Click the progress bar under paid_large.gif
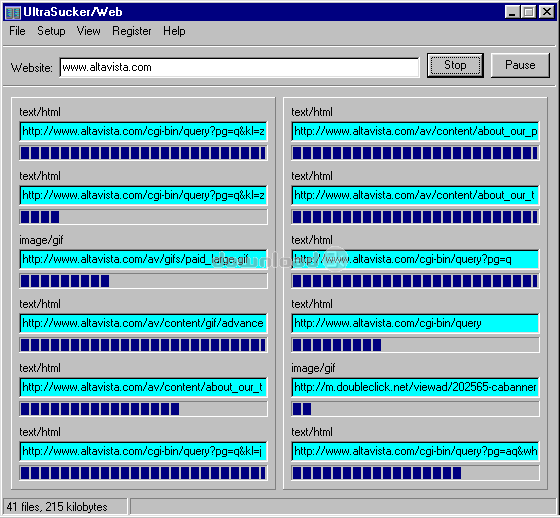This screenshot has height=518, width=560. [x=143, y=281]
